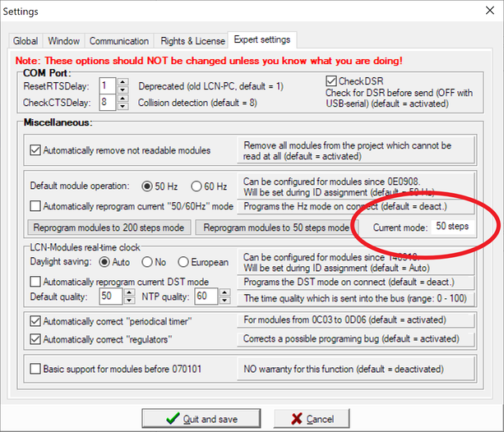The image size is (504, 432).
Task: Click Reprogram modules to 50 steps mode
Action: click(275, 227)
